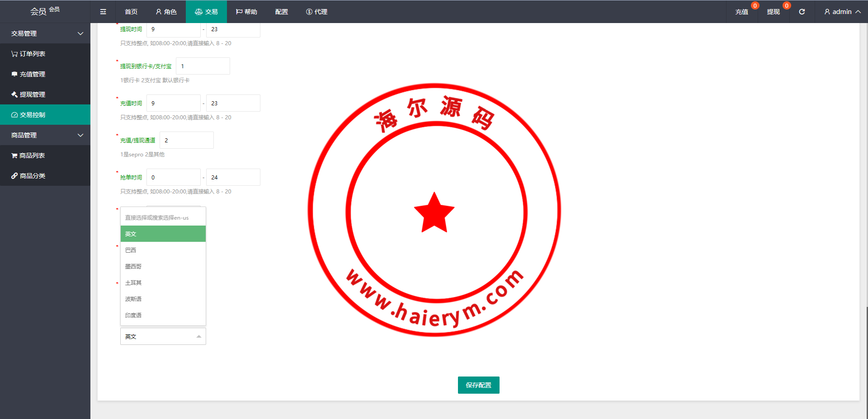Click the 充值/提现通道 input field
Viewport: 868px width, 419px height.
[186, 140]
